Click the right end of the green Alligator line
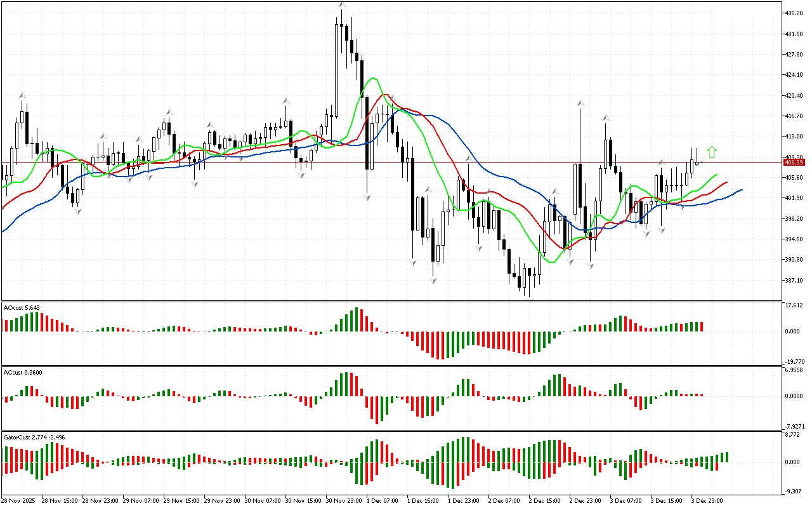Screen dimensions: 812x508 tap(716, 174)
